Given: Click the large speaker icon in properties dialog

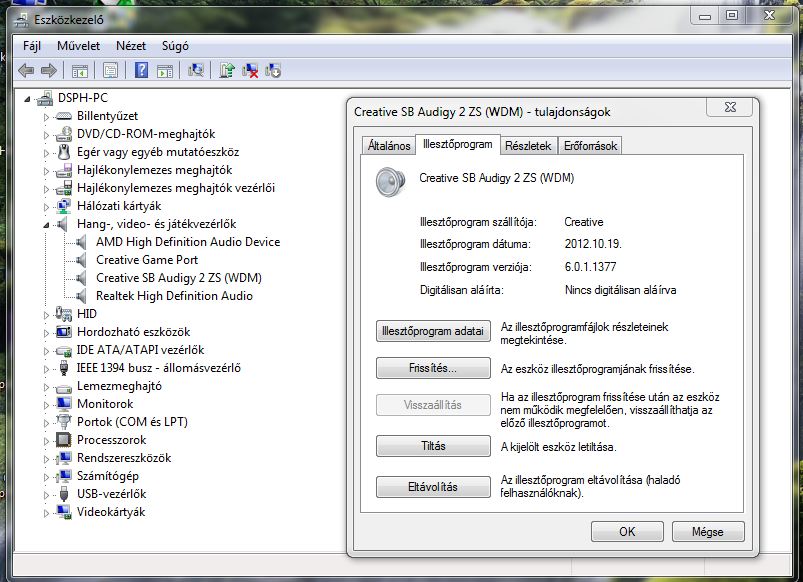Looking at the screenshot, I should coord(390,182).
